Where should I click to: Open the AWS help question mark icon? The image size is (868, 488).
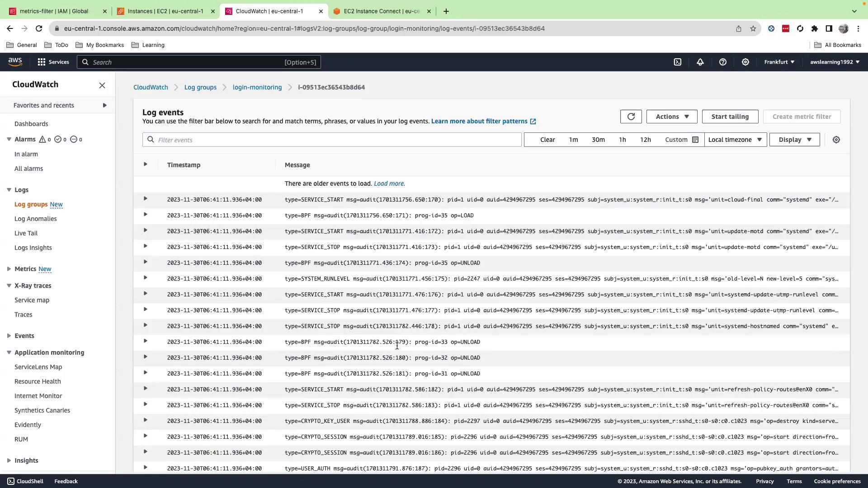pyautogui.click(x=722, y=62)
